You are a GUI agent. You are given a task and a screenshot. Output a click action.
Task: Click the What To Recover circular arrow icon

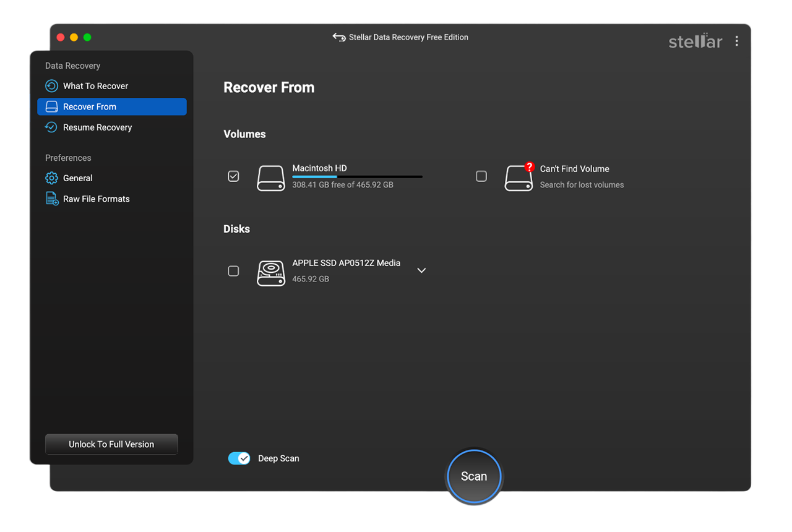(x=52, y=86)
